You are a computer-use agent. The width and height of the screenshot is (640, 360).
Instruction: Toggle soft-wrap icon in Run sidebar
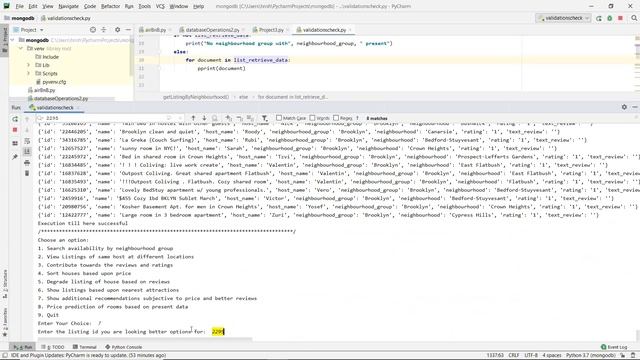(27, 141)
